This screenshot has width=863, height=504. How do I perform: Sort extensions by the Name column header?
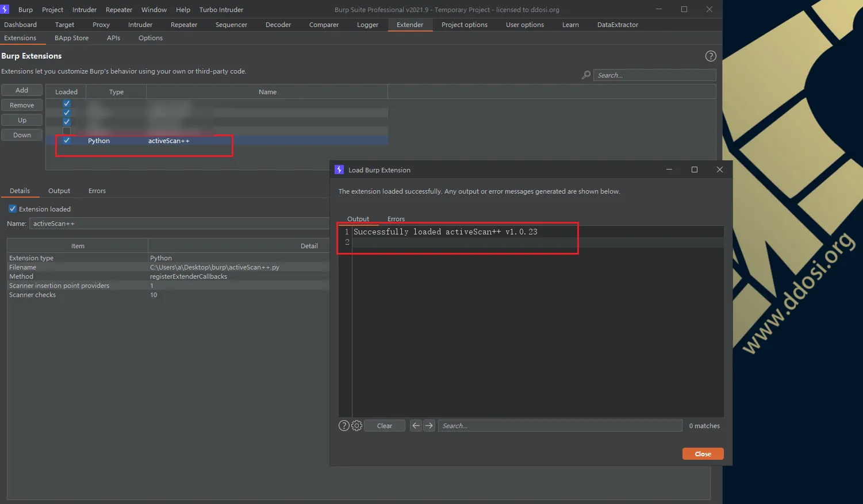click(x=267, y=92)
